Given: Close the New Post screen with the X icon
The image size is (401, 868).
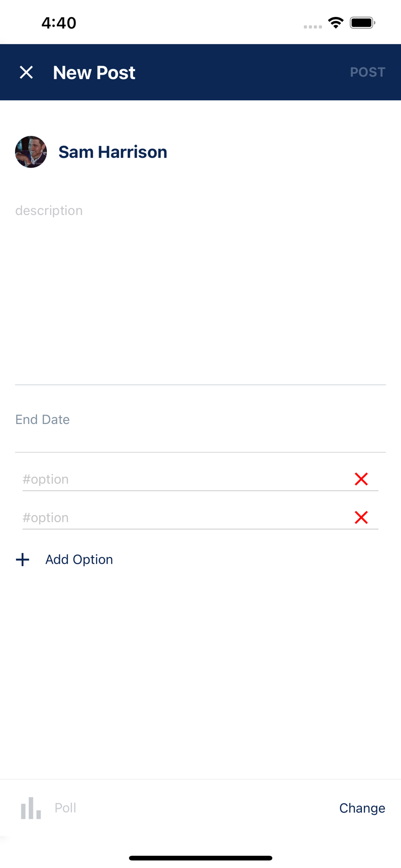Looking at the screenshot, I should (x=26, y=72).
